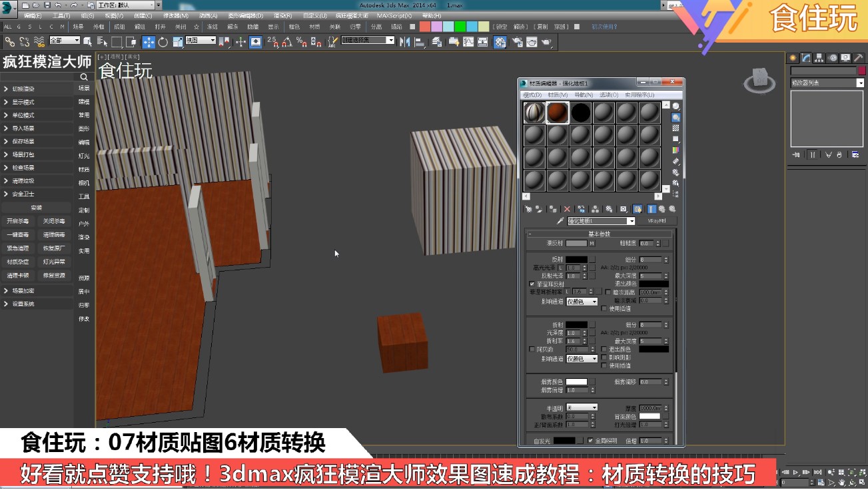Select the Scale tool in the main toolbar

point(178,42)
